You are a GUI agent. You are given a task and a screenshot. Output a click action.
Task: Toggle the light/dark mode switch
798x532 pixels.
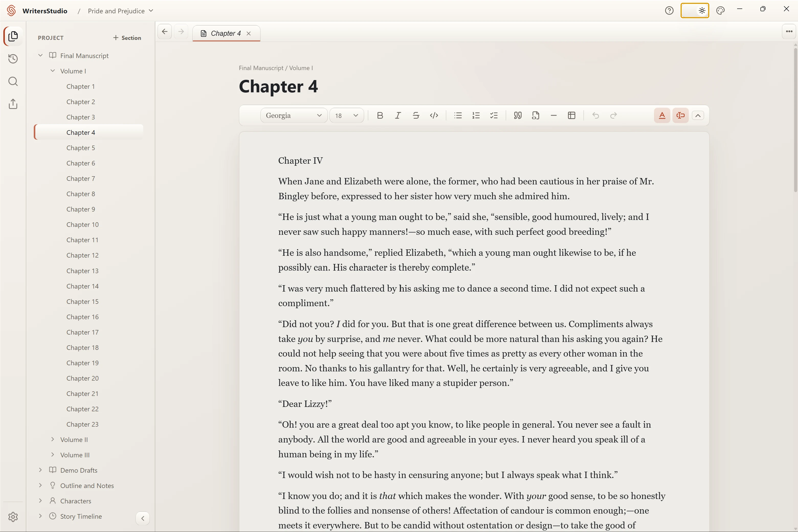694,10
